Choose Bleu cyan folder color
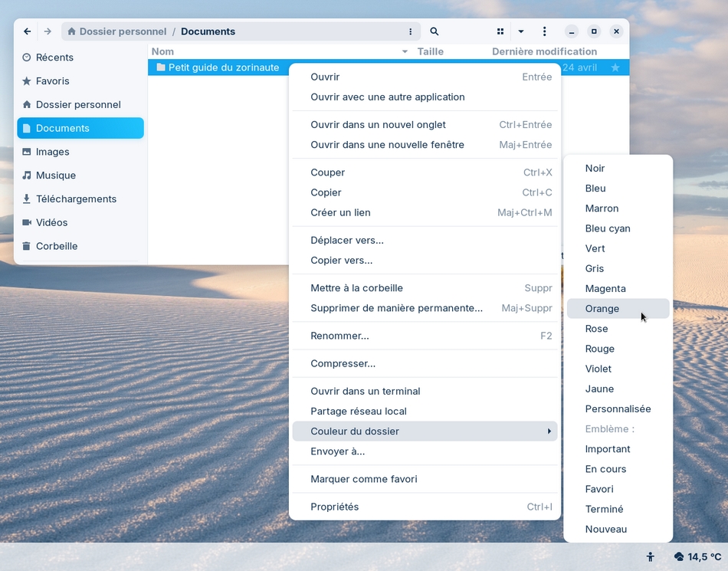The height and width of the screenshot is (571, 728). (608, 228)
